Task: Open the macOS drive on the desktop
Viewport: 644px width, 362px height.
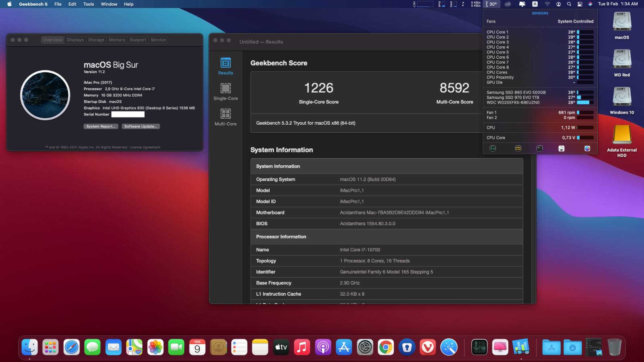Action: [x=622, y=25]
